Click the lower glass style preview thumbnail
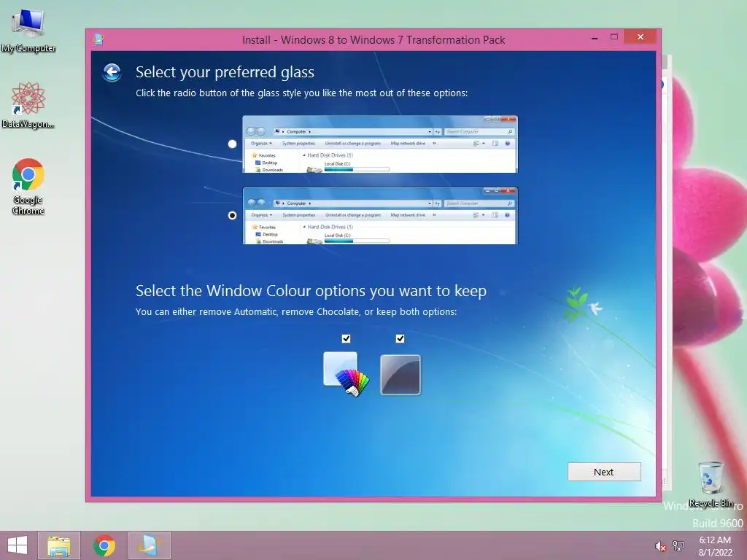 [x=379, y=216]
